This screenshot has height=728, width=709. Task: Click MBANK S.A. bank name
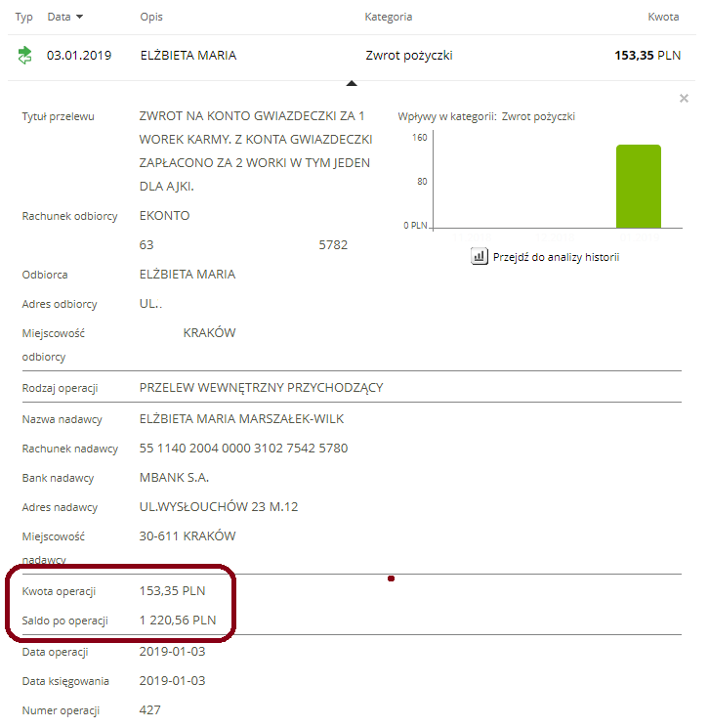click(174, 478)
